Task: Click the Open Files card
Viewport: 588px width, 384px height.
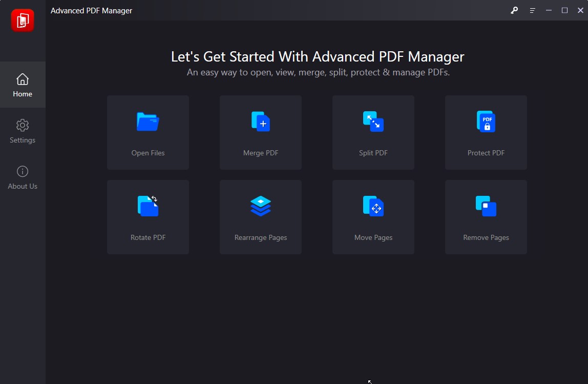Action: tap(148, 132)
